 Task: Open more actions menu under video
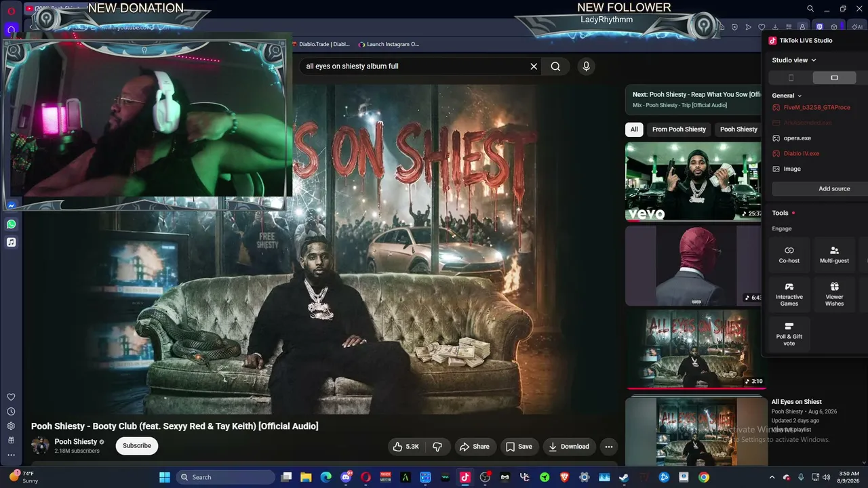pyautogui.click(x=609, y=447)
